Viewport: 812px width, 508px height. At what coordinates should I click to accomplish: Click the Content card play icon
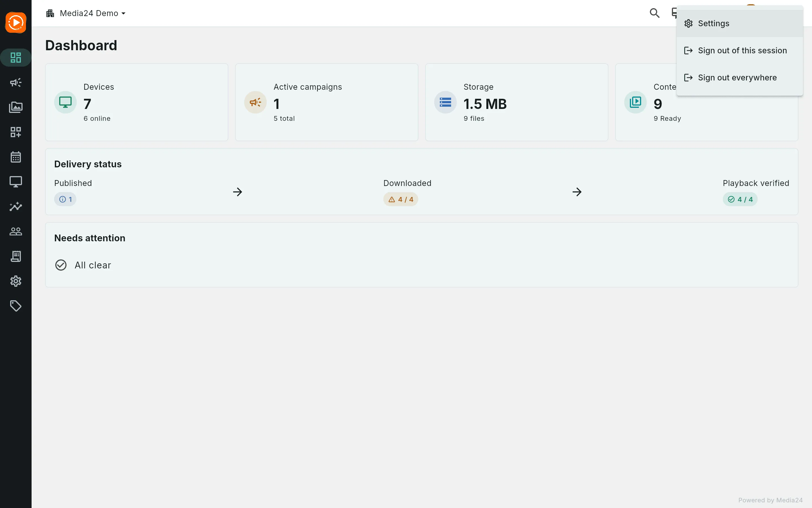(635, 102)
